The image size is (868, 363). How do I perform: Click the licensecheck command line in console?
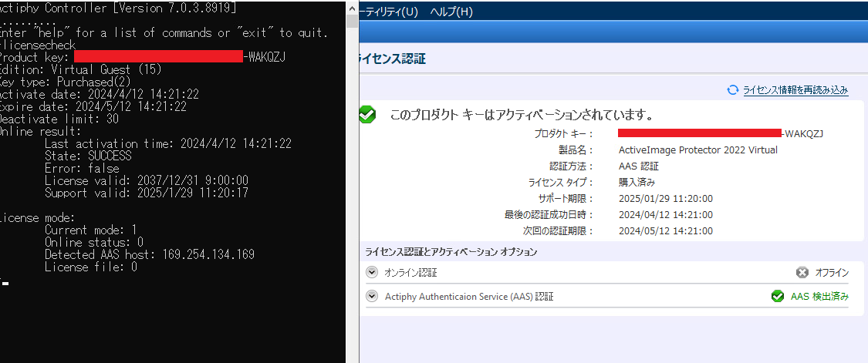point(38,45)
